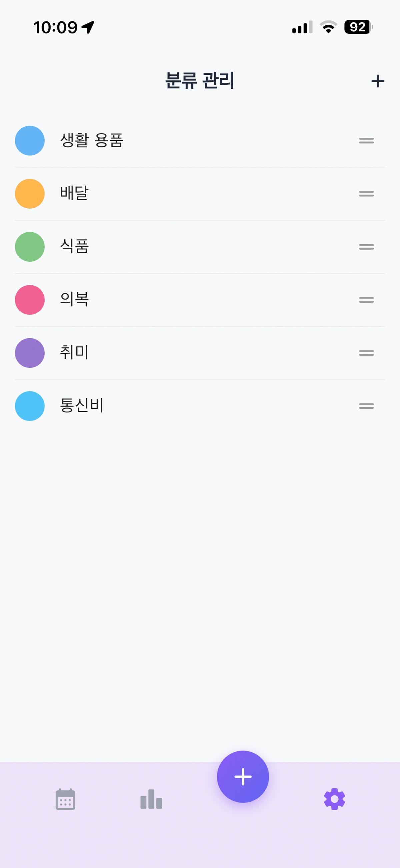
Task: Open the bar chart statistics tab
Action: click(151, 799)
